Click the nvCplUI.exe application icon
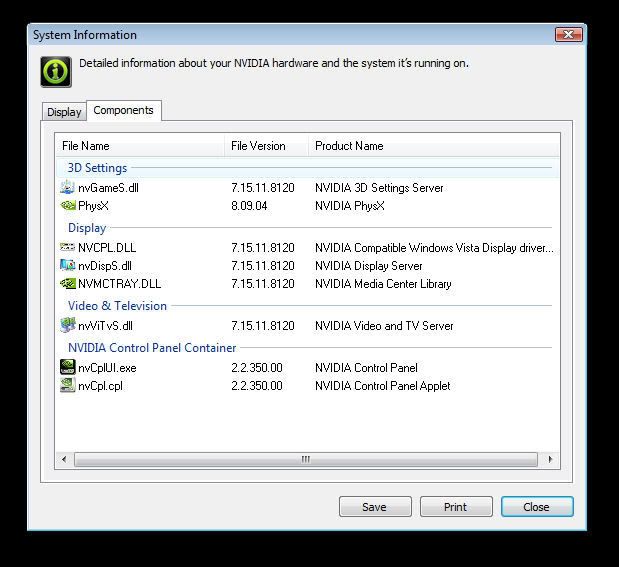Screen dimensions: 619x567 67,367
